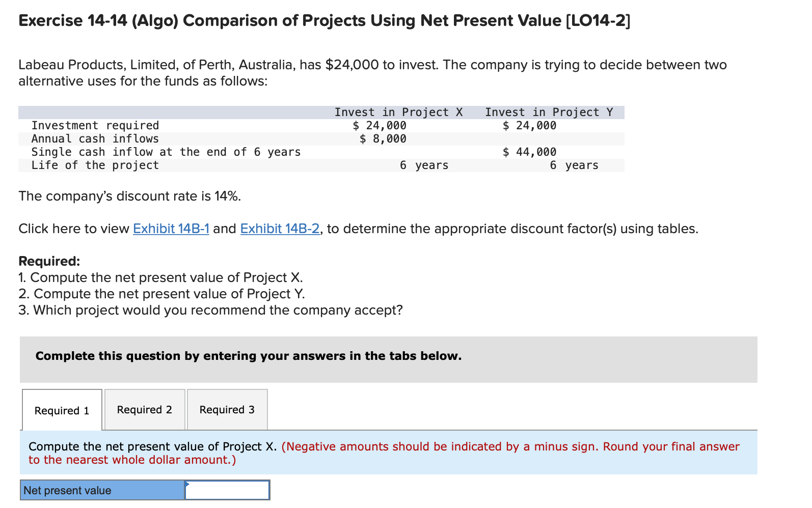Click the 'Annual cash inflows' row label
The image size is (812, 508).
point(95,138)
